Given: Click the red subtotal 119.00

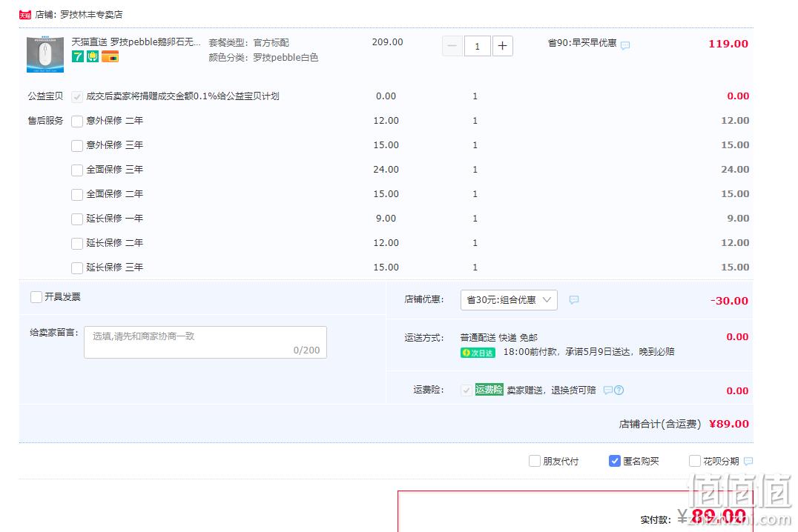Looking at the screenshot, I should tap(728, 44).
